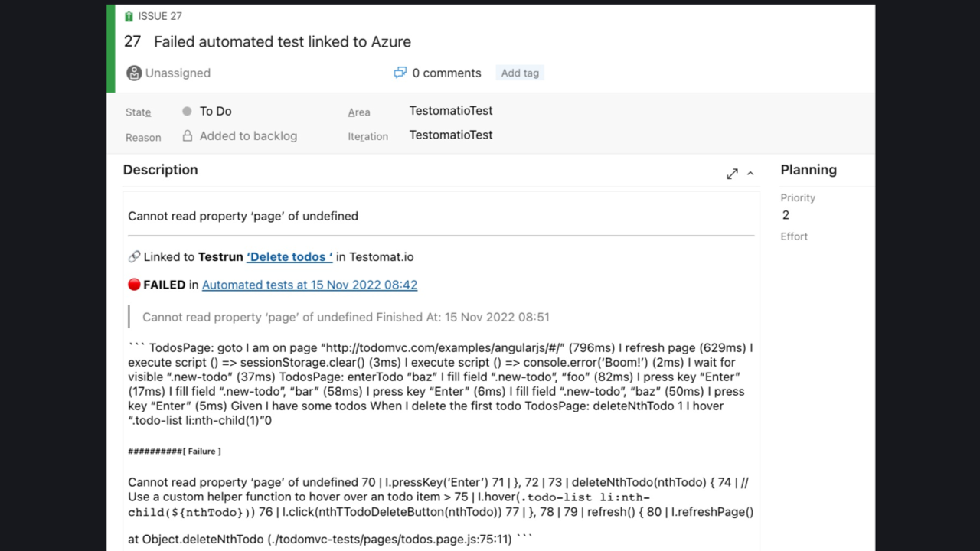Open the State dropdown showing To Do
The height and width of the screenshot is (551, 980).
216,111
